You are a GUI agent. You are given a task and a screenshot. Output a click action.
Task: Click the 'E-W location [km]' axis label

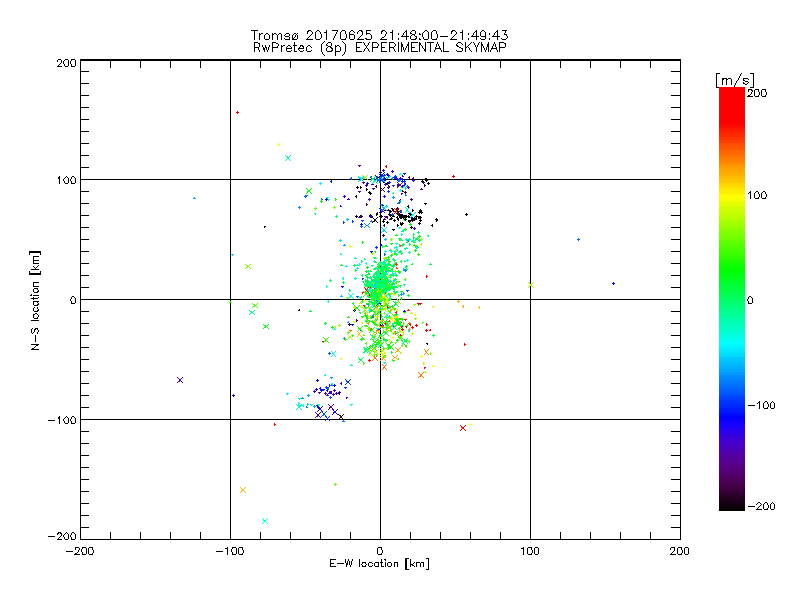380,564
